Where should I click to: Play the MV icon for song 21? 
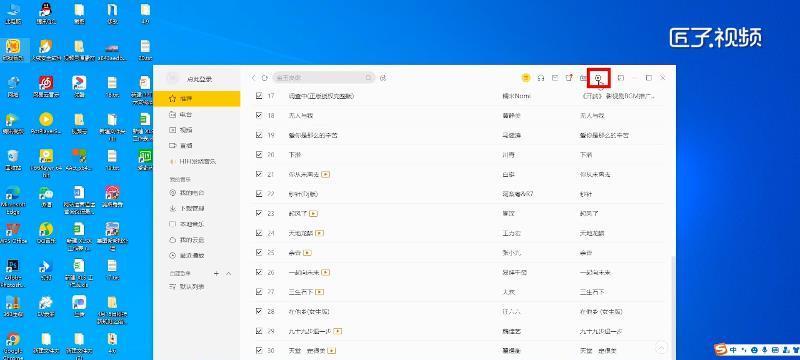[326, 174]
